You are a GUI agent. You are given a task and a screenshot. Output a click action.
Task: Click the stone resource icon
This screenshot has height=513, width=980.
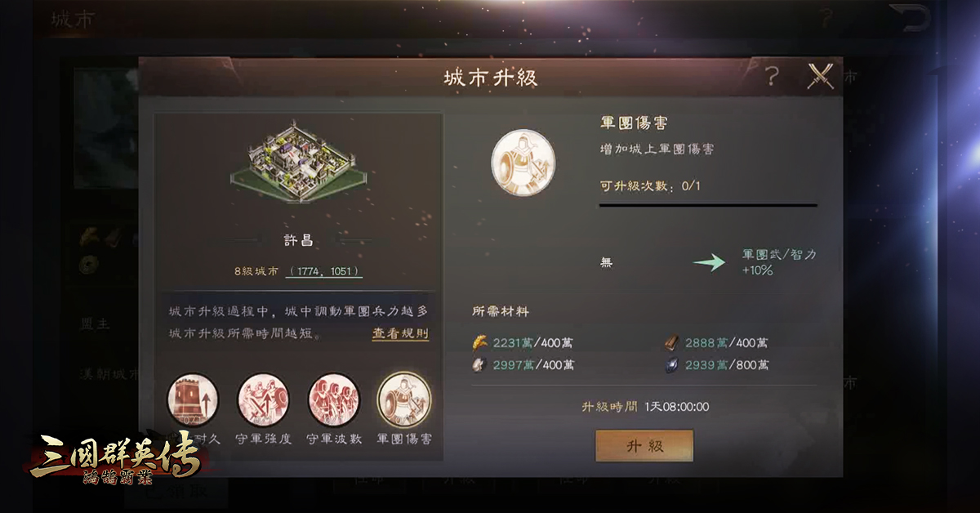coord(481,365)
